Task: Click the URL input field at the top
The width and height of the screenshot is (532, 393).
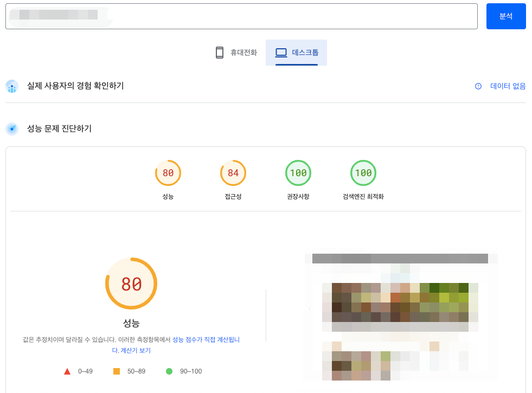Action: point(241,16)
